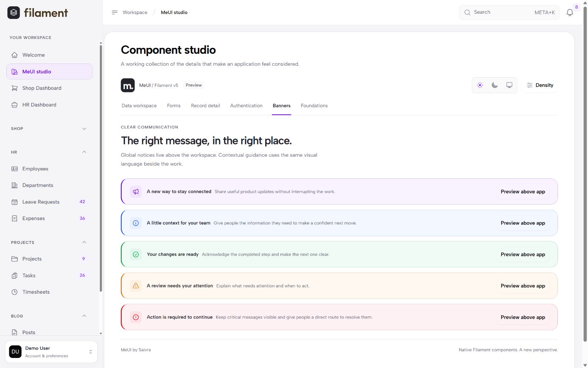
Task: Collapse the BLOG sidebar group
Action: point(49,316)
